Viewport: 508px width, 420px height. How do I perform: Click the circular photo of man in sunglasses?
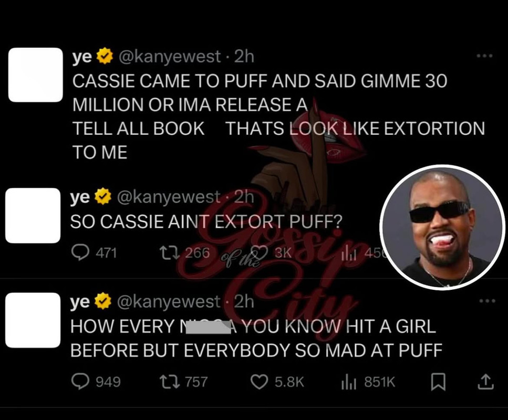pos(442,227)
